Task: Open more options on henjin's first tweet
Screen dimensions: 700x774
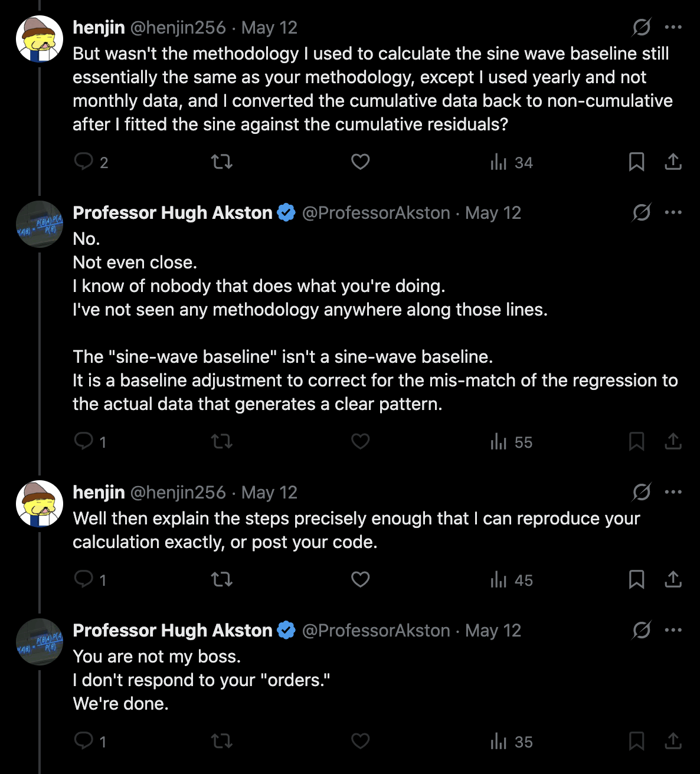Action: (x=673, y=27)
